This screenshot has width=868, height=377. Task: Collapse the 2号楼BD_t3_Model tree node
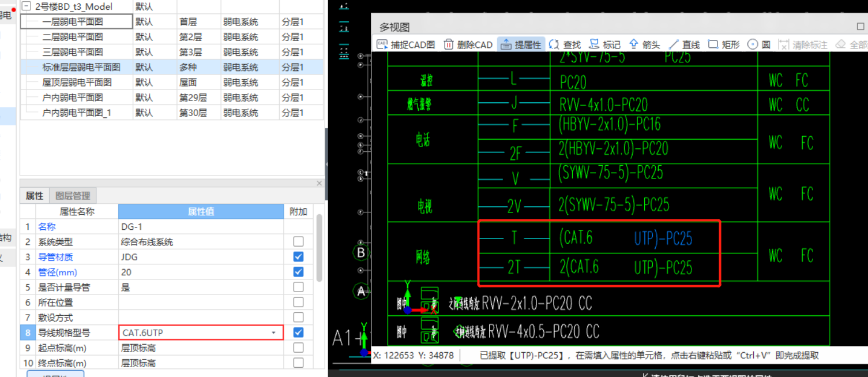coord(26,6)
